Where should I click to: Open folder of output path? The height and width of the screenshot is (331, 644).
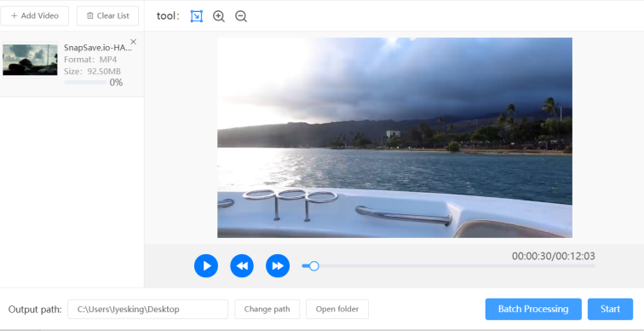(x=337, y=309)
